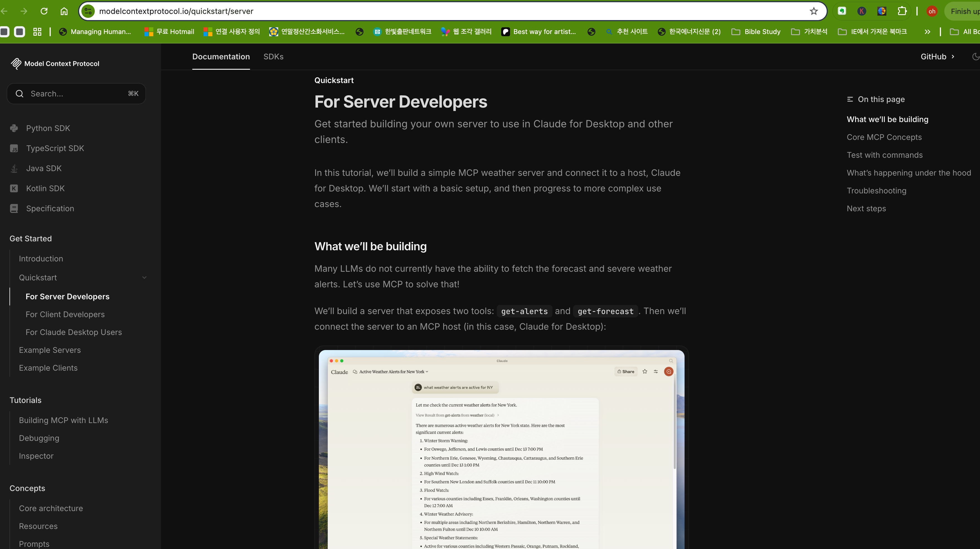Open the 추천 사이트 bookmark

click(x=627, y=31)
